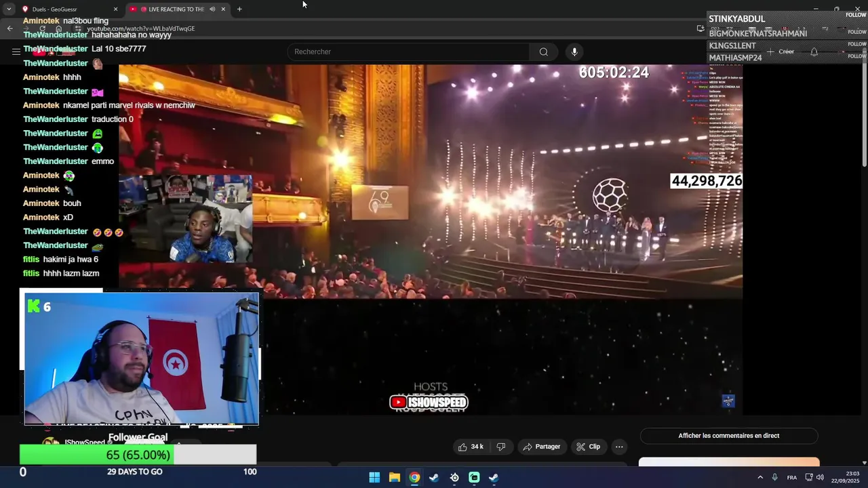Click the 44,298,726 subscriber counter
This screenshot has width=868, height=488.
pyautogui.click(x=706, y=181)
